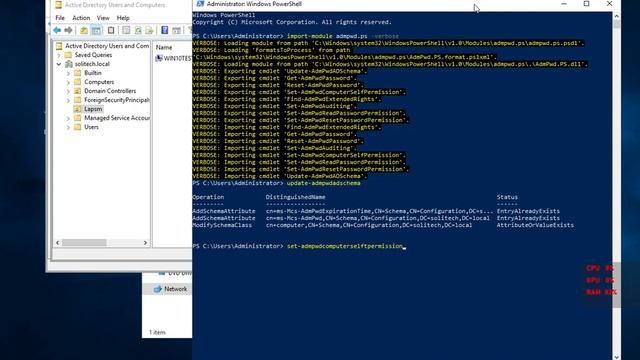
Task: Select the Builtin tree item
Action: point(93,73)
